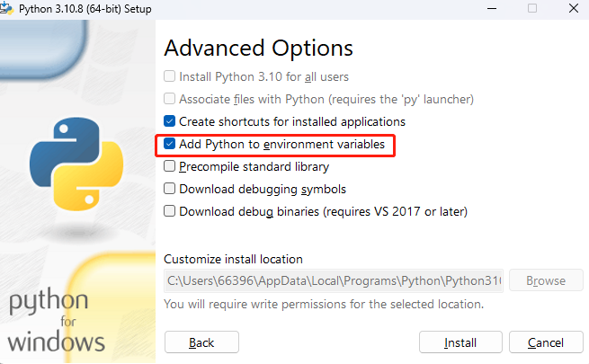Toggle "Download debug binaries" option
Viewport: 589px width, 364px height.
click(x=170, y=211)
